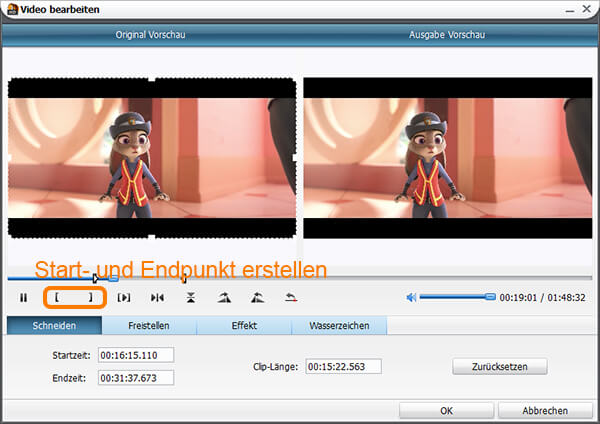Screen dimensions: 600x424
Task: Click the 00:19:01 / 01:48:32 time display
Action: tap(542, 297)
